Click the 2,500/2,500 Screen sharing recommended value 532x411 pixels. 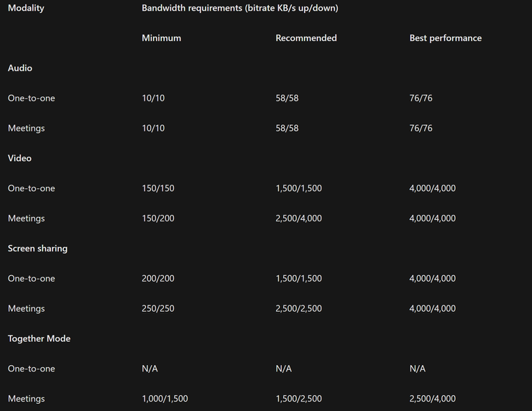pyautogui.click(x=298, y=309)
